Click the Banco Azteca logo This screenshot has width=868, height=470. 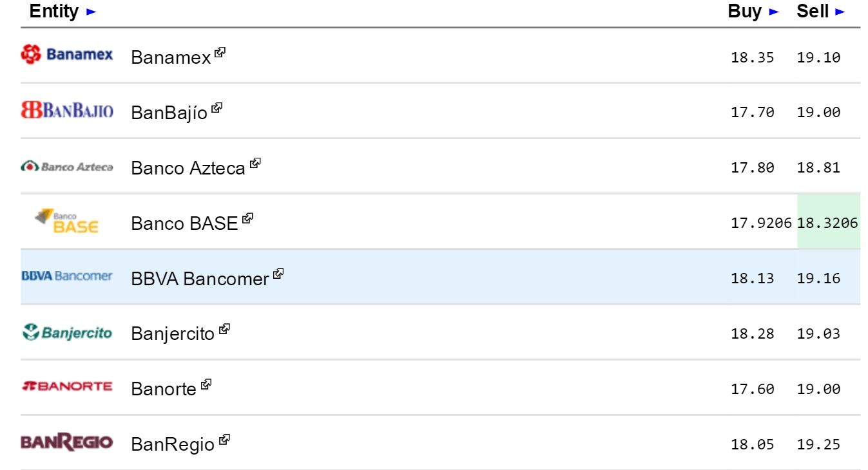click(67, 167)
